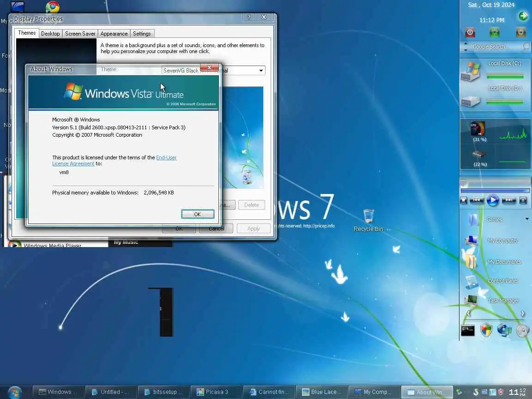Click the theme preview image
Viewport: 532px width, 399px height.
[x=242, y=138]
